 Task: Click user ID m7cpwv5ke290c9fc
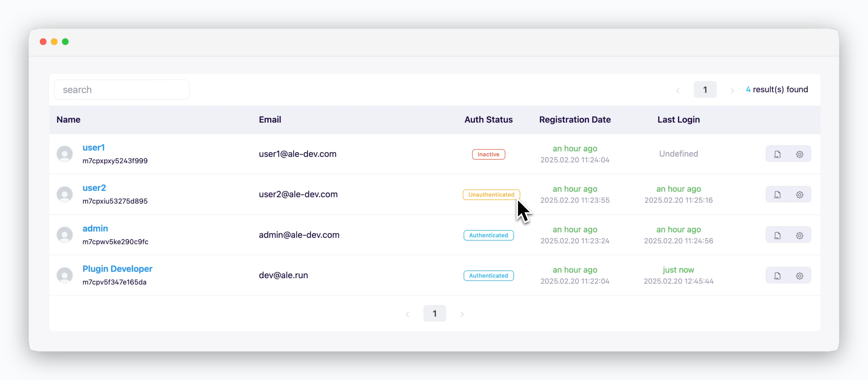pos(115,242)
